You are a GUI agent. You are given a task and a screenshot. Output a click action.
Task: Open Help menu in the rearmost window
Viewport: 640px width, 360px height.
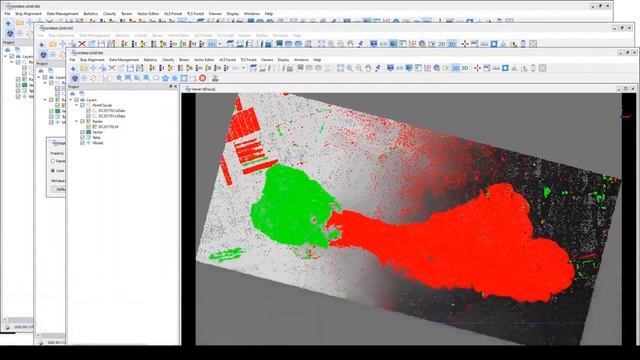click(x=269, y=14)
